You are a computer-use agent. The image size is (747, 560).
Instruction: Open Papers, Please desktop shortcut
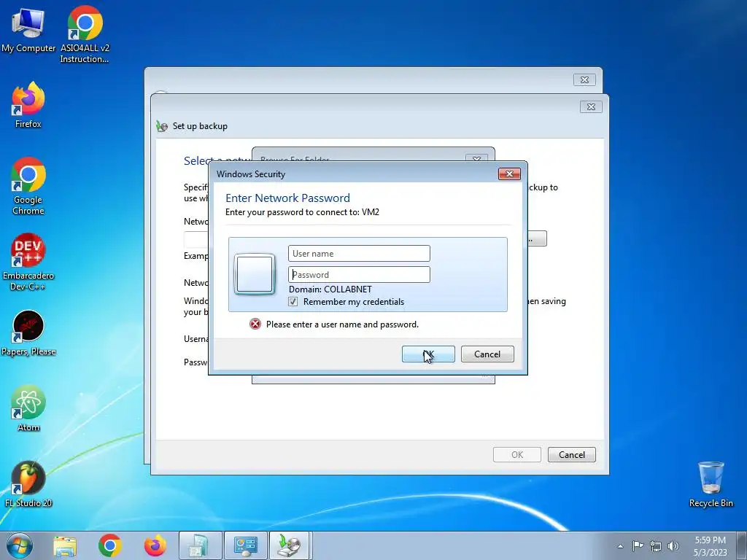(x=28, y=332)
